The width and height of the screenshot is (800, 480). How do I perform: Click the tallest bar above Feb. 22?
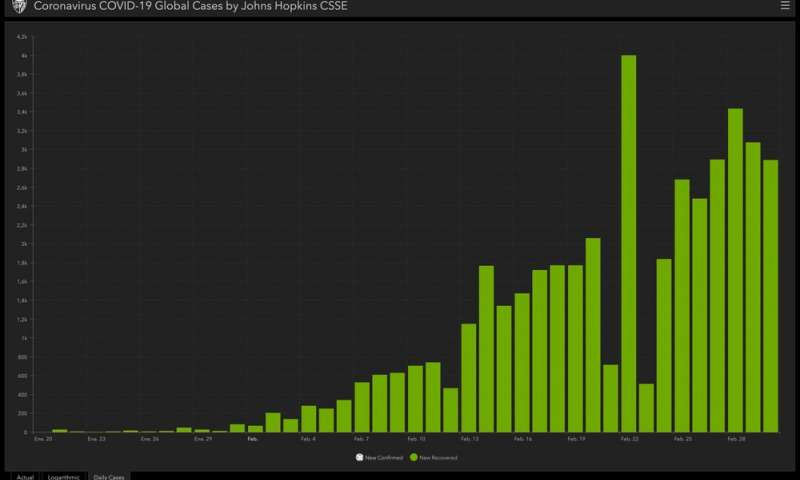click(629, 244)
